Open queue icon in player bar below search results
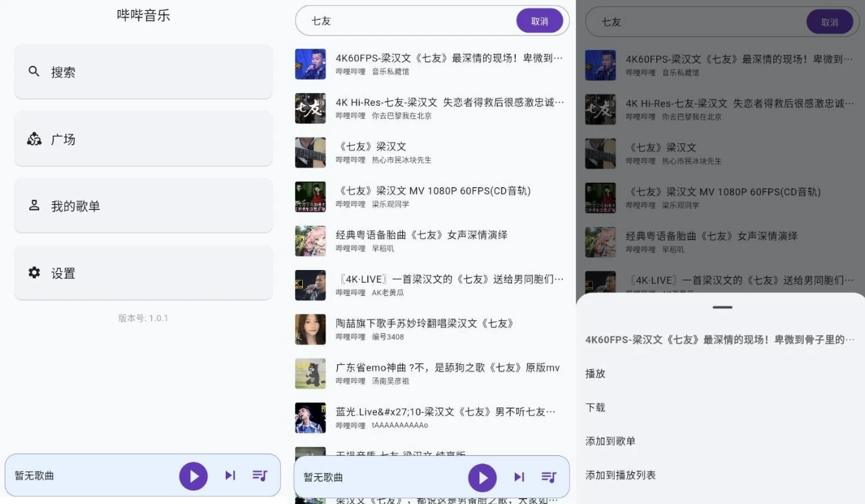The width and height of the screenshot is (865, 504). pos(549,477)
